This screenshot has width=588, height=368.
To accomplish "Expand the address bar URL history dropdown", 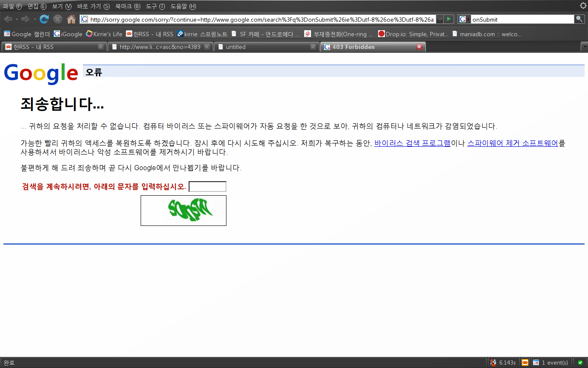I will [440, 19].
